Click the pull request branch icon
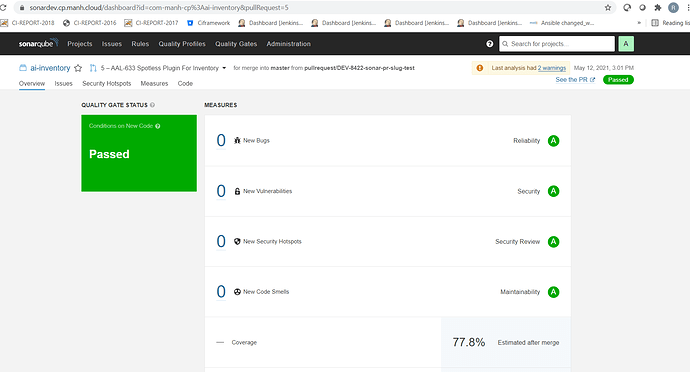Screen dimensions: 690x372 tap(93, 68)
